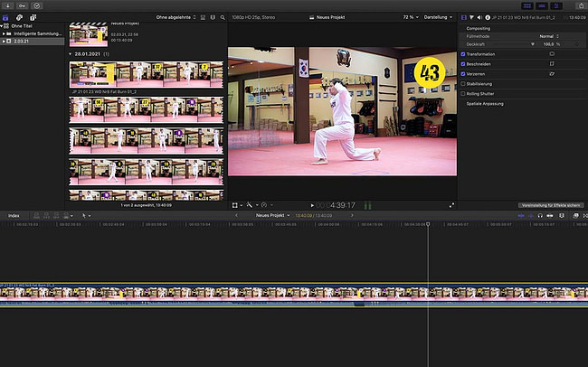Open the video inspector filmstrip icon
This screenshot has width=588, height=367.
click(x=464, y=17)
